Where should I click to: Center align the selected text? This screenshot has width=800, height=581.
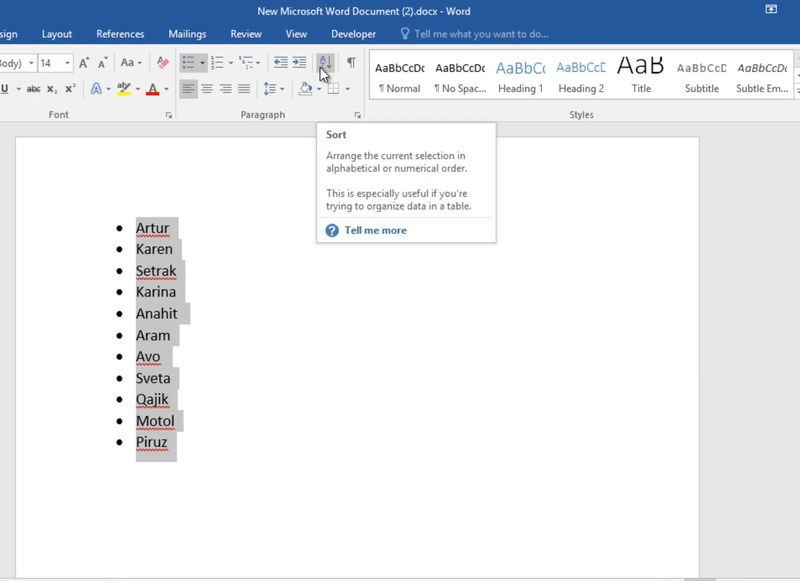point(207,89)
